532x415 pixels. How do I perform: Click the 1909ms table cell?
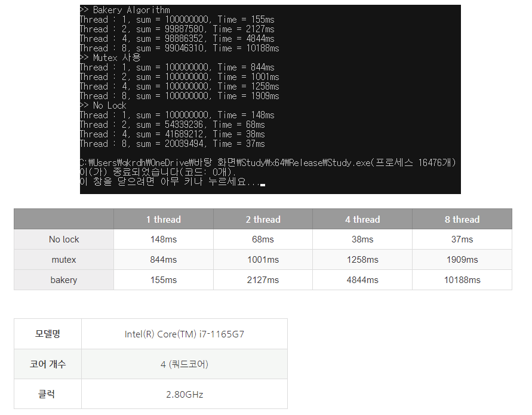462,260
